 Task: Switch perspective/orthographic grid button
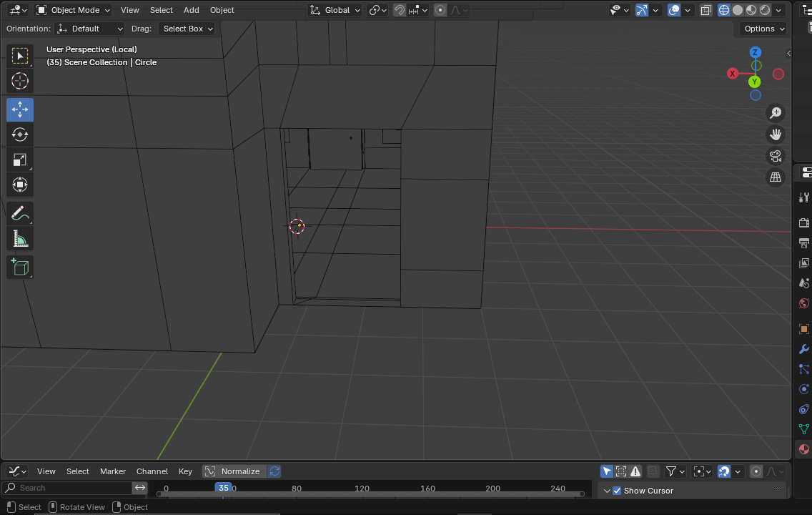pos(776,177)
